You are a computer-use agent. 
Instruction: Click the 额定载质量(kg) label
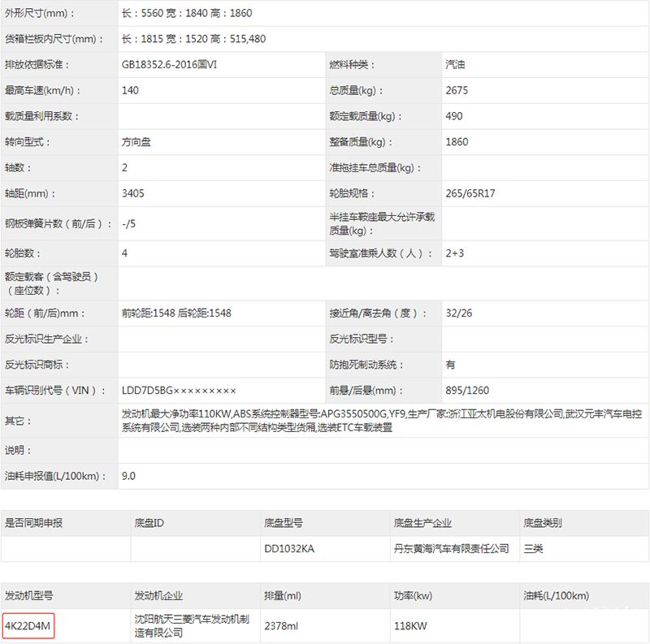pyautogui.click(x=366, y=116)
